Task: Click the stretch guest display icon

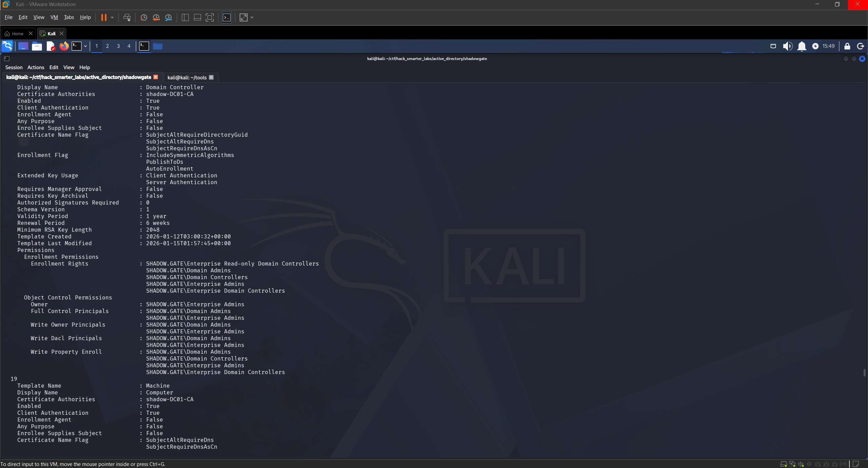Action: pos(243,17)
